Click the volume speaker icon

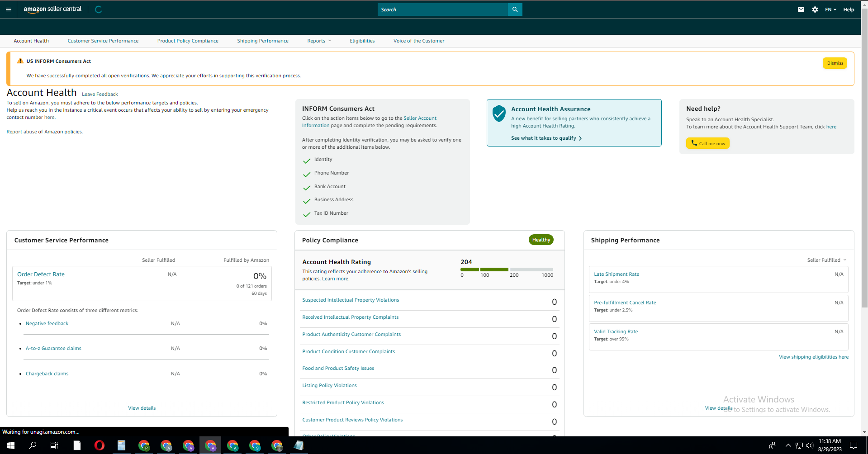click(x=810, y=445)
